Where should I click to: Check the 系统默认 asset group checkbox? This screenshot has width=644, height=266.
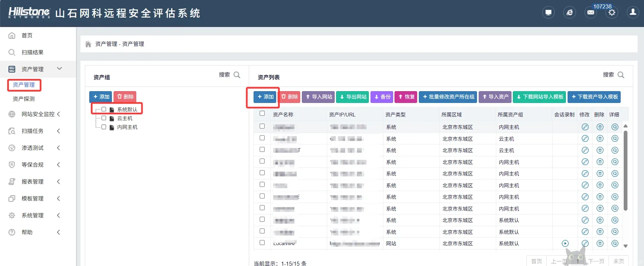pos(104,109)
